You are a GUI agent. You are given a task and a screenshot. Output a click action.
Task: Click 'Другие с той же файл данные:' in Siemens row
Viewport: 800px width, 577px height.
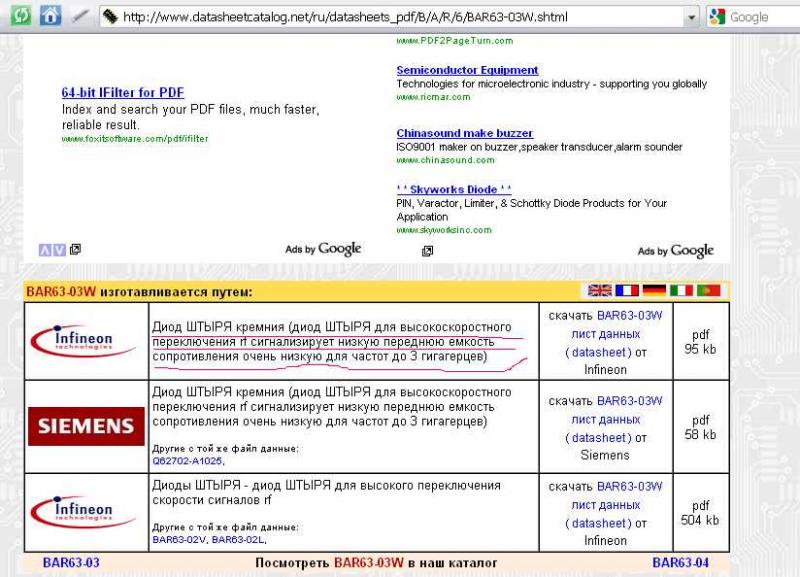click(226, 449)
